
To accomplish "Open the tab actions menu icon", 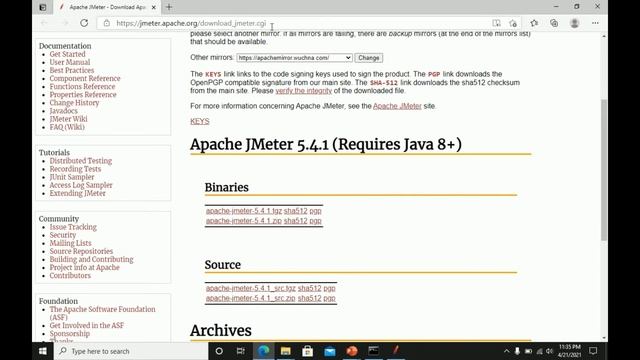I will pyautogui.click(x=43, y=7).
